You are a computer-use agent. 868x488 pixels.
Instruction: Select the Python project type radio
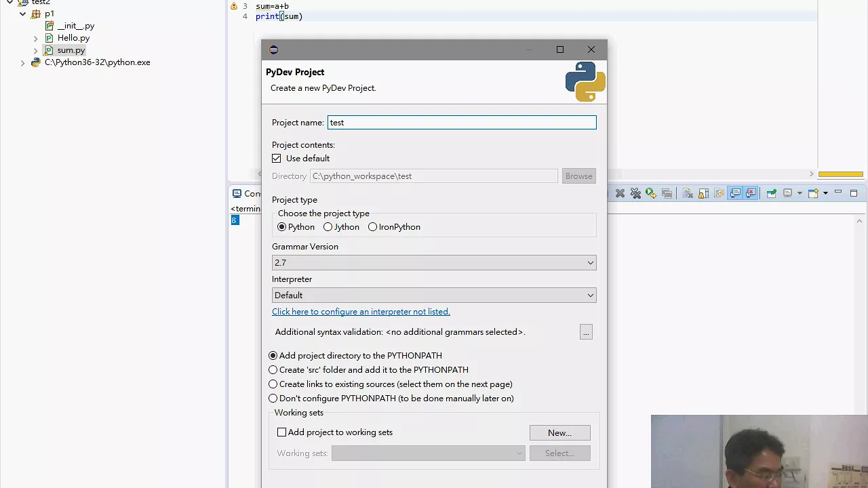point(281,227)
